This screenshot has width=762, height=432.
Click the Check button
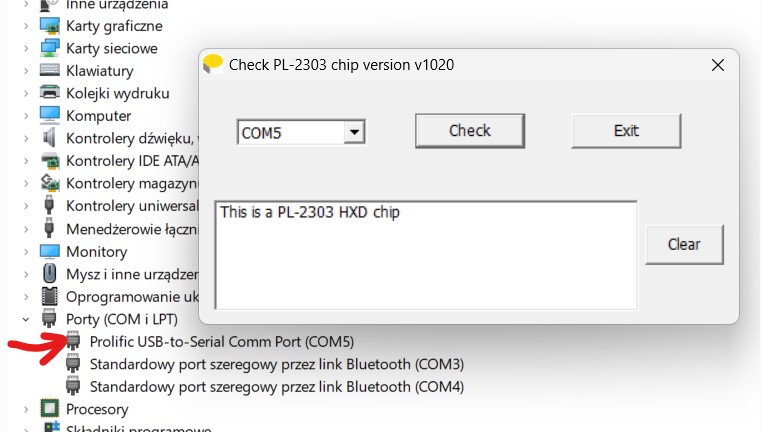(x=470, y=131)
